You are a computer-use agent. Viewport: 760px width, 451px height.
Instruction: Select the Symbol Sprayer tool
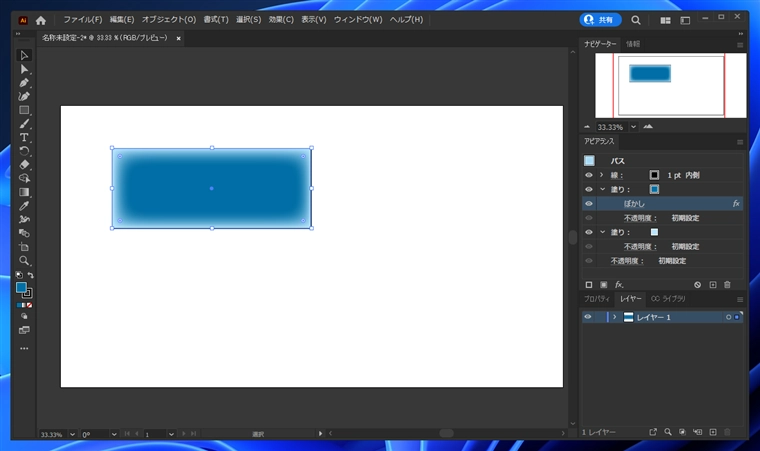click(24, 219)
